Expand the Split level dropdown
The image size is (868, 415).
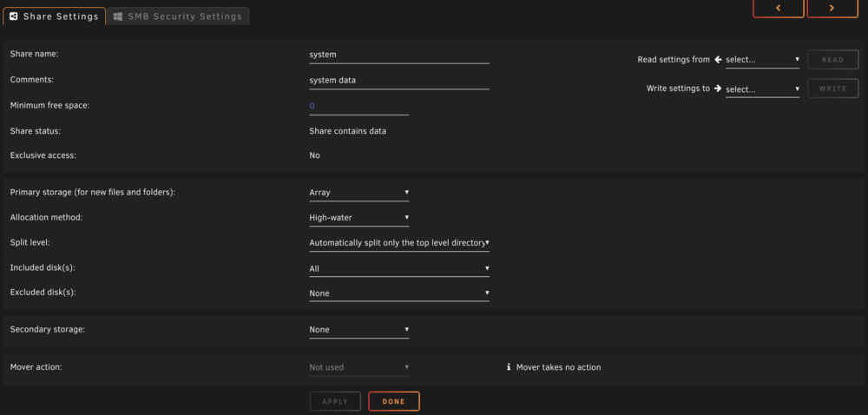click(399, 243)
